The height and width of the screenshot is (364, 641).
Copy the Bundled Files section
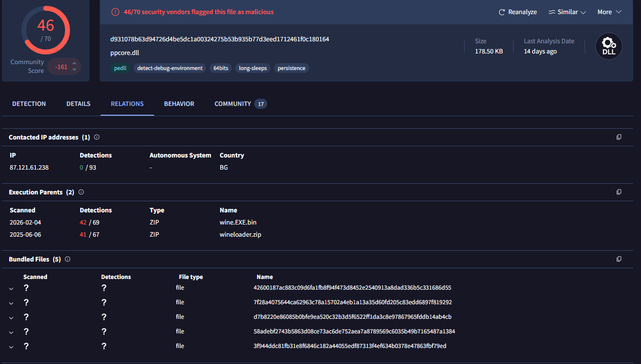click(619, 260)
